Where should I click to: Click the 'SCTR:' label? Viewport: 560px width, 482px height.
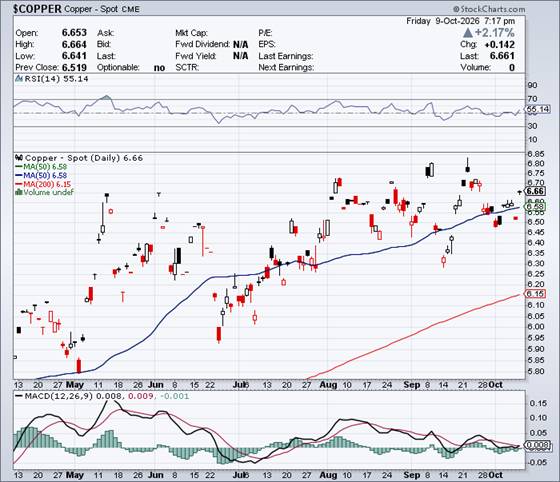tap(187, 67)
